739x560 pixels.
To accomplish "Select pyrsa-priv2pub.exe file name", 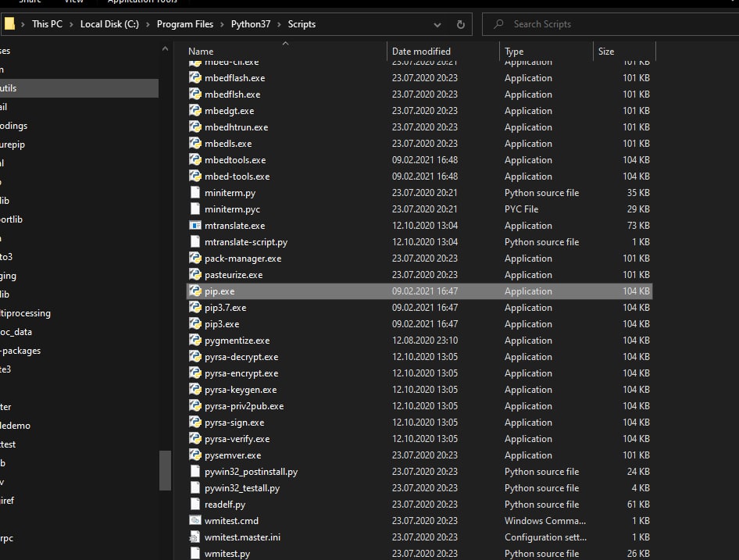I will tap(245, 406).
